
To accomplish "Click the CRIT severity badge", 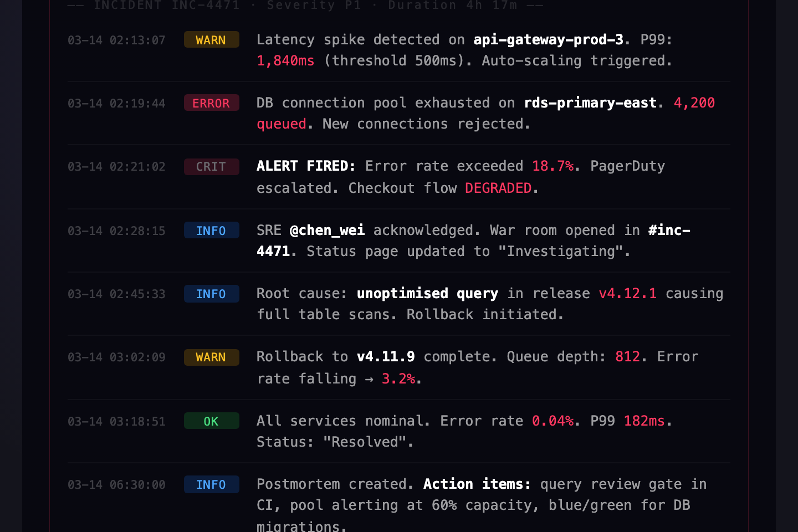I will 211,166.
